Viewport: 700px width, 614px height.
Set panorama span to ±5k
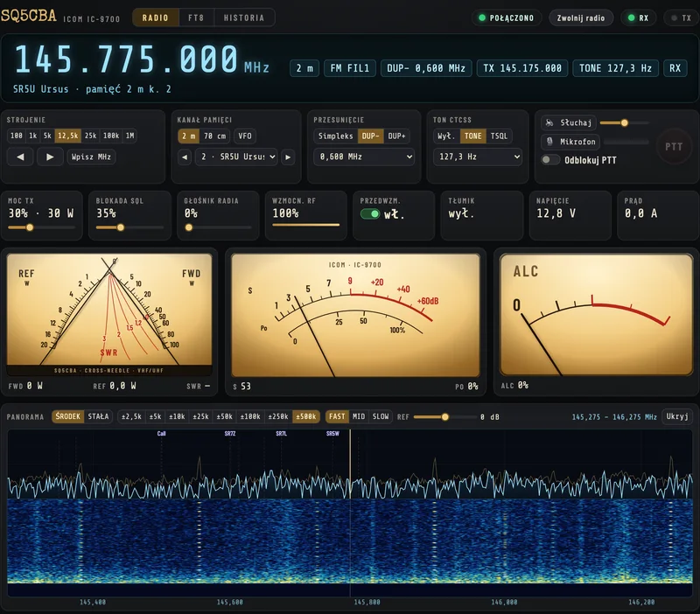[155, 416]
